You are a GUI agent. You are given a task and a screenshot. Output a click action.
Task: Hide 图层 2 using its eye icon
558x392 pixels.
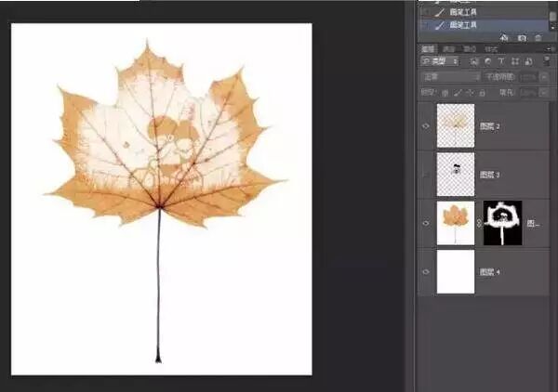tap(426, 125)
